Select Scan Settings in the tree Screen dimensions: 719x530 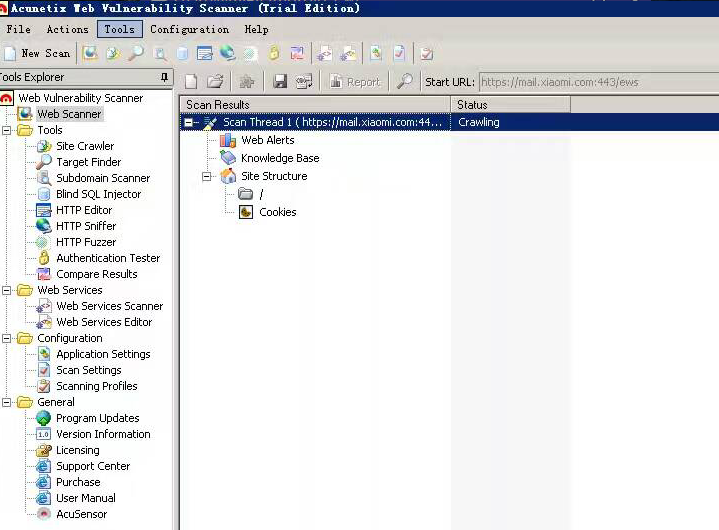(88, 370)
